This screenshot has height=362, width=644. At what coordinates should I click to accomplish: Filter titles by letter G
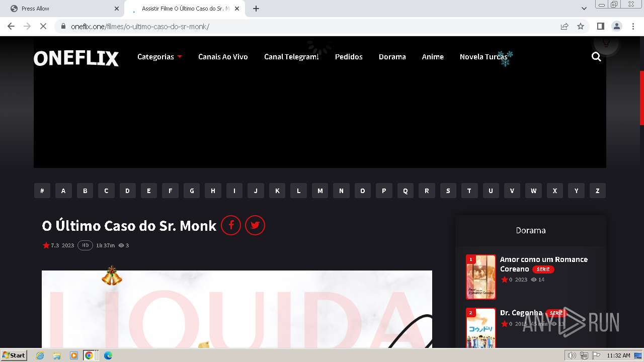point(192,191)
